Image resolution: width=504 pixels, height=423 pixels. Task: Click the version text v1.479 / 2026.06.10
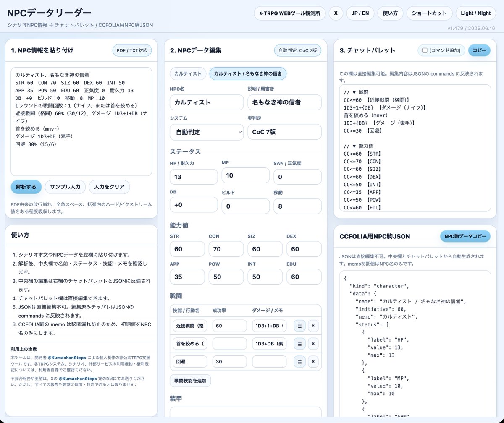pyautogui.click(x=472, y=29)
